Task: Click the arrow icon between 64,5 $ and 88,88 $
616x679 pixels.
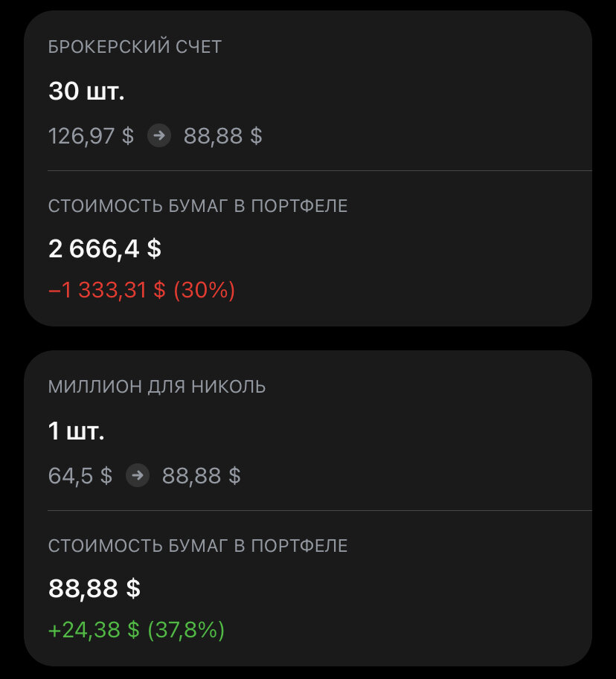Action: pyautogui.click(x=138, y=475)
